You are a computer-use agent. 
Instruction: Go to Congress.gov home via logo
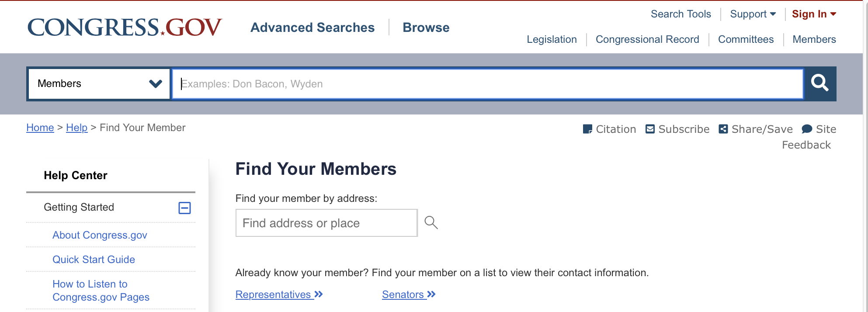(x=125, y=28)
